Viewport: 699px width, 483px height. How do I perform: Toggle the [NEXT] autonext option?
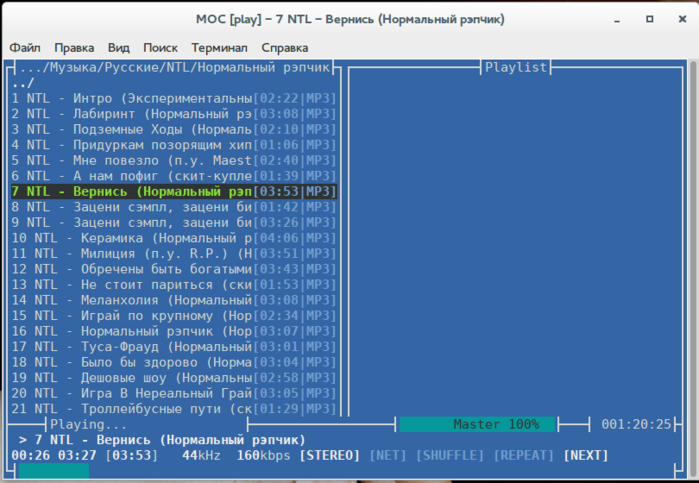(x=586, y=455)
